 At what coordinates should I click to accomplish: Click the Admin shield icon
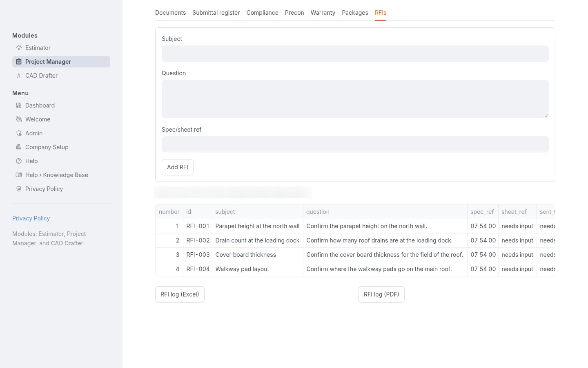[19, 133]
